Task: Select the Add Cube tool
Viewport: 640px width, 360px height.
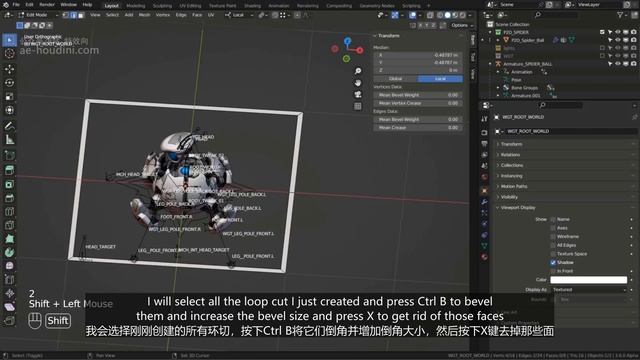Action: [9, 155]
